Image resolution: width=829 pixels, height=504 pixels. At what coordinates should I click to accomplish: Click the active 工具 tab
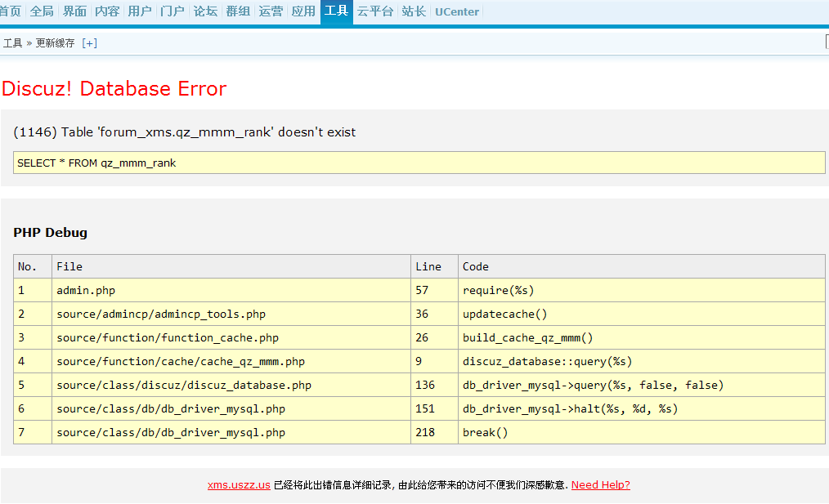click(336, 11)
